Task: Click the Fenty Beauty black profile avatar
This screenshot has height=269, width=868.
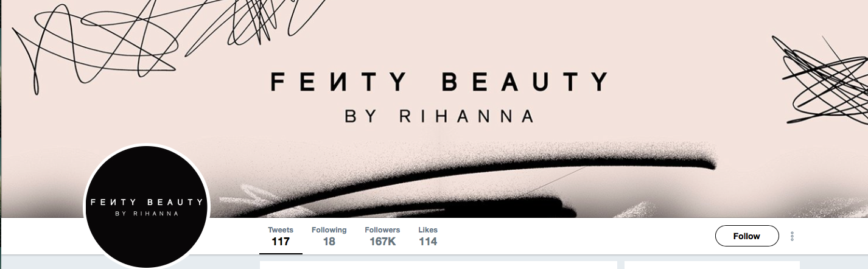Action: (146, 206)
